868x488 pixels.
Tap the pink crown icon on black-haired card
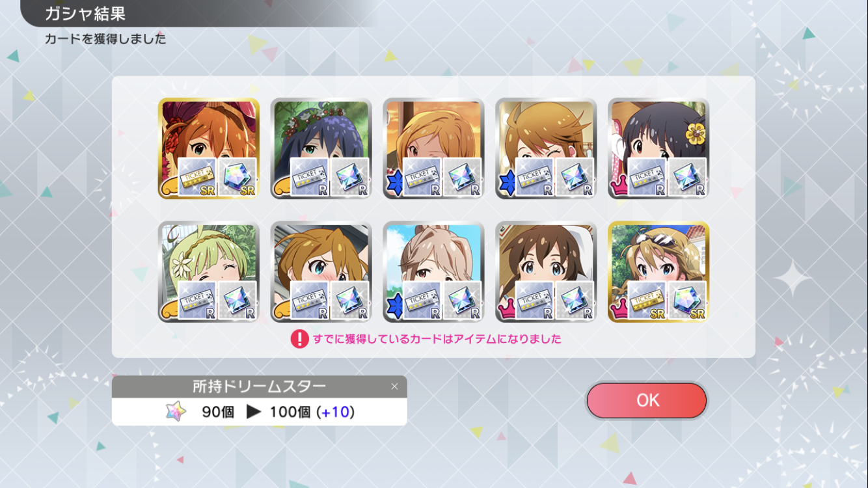[x=617, y=187]
